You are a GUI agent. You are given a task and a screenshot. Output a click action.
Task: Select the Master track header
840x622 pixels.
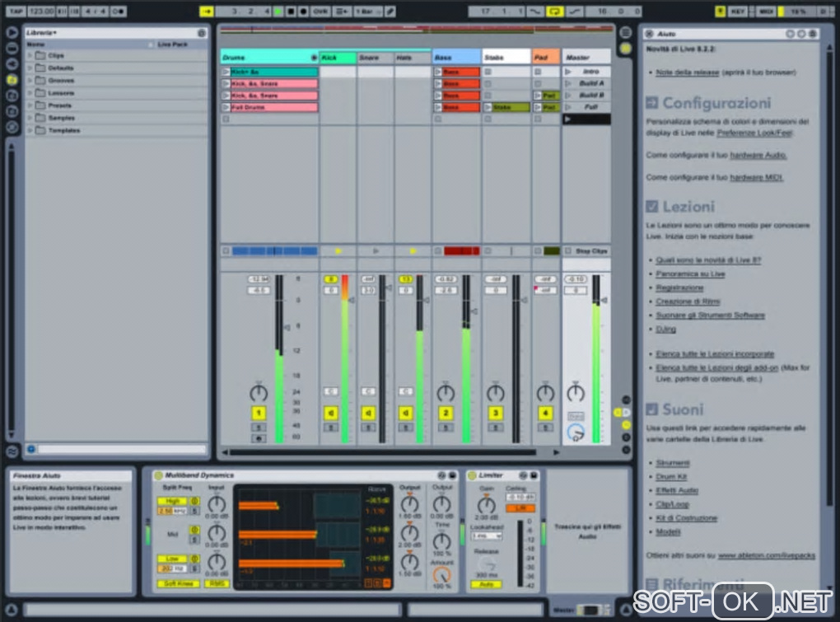586,58
